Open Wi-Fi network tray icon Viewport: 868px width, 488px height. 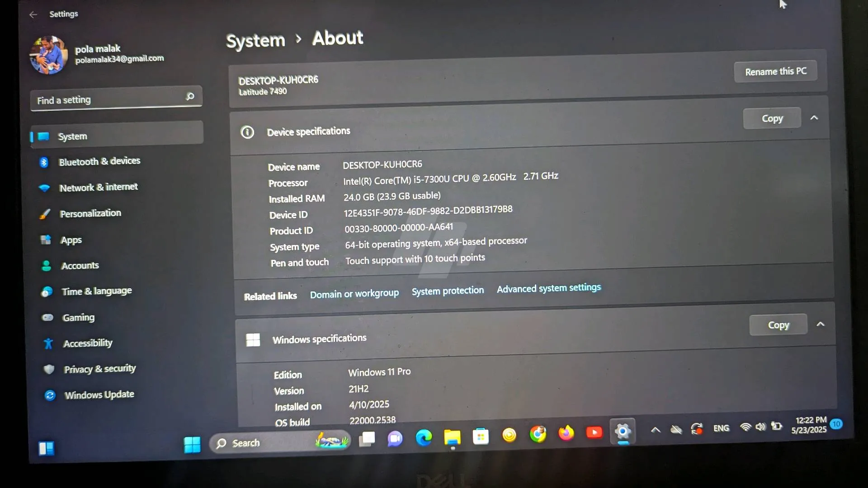coord(745,427)
